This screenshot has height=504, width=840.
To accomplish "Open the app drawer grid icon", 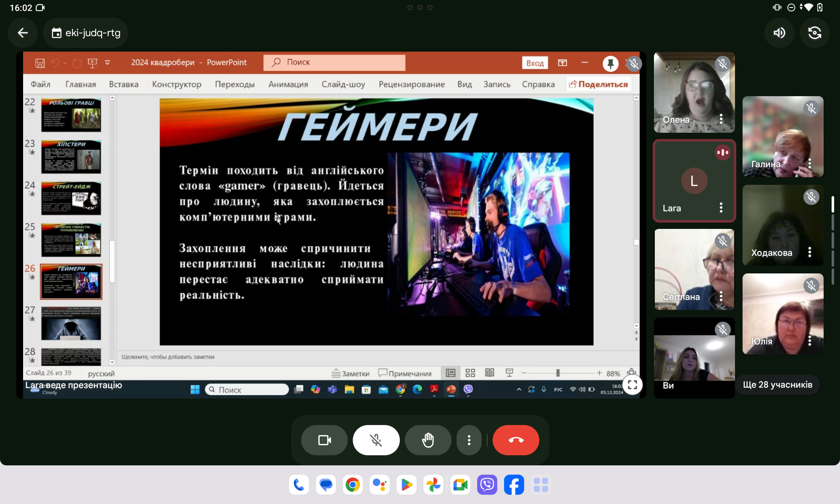I will click(541, 485).
